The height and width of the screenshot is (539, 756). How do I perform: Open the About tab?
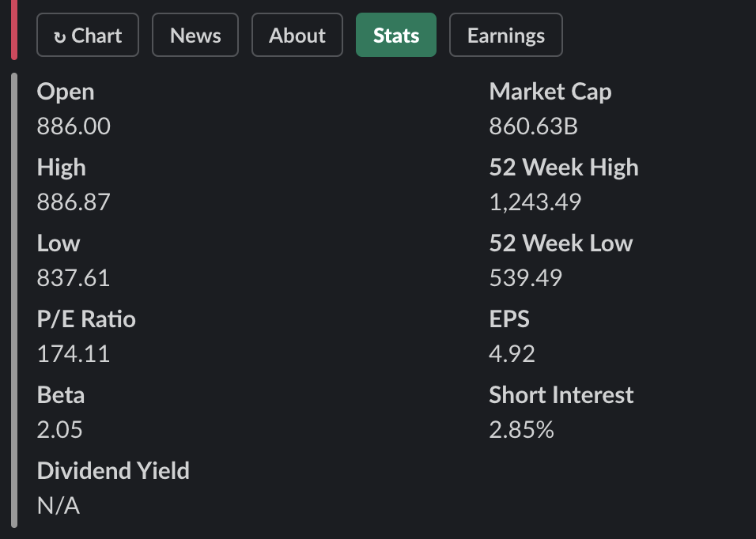click(297, 35)
